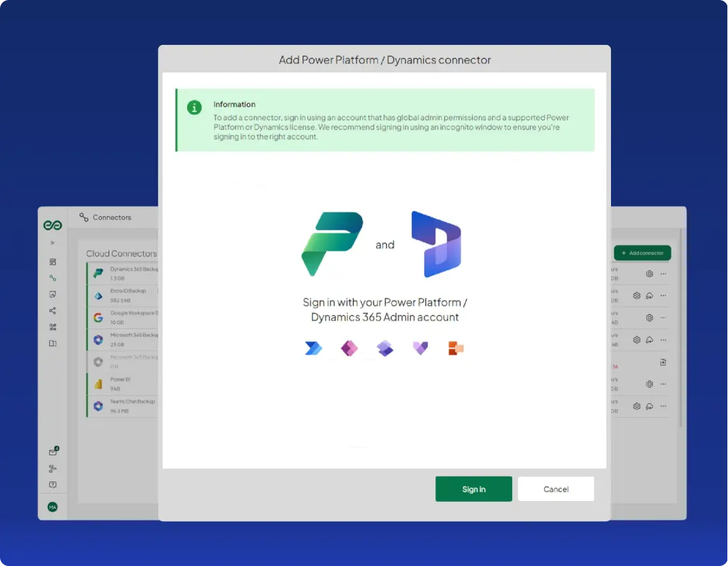Open more options for Dynamics 365 Backup row

click(x=664, y=274)
